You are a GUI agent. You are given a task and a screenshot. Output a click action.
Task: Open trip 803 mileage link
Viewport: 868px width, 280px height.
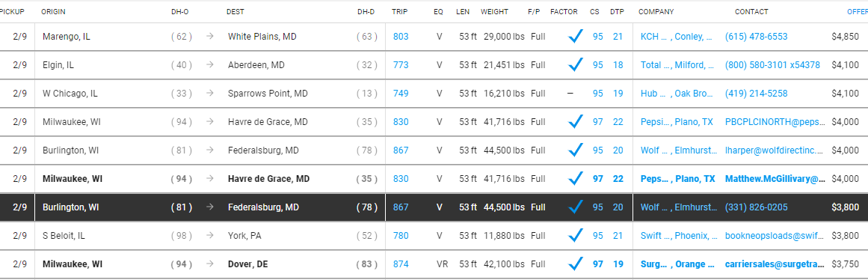[401, 37]
